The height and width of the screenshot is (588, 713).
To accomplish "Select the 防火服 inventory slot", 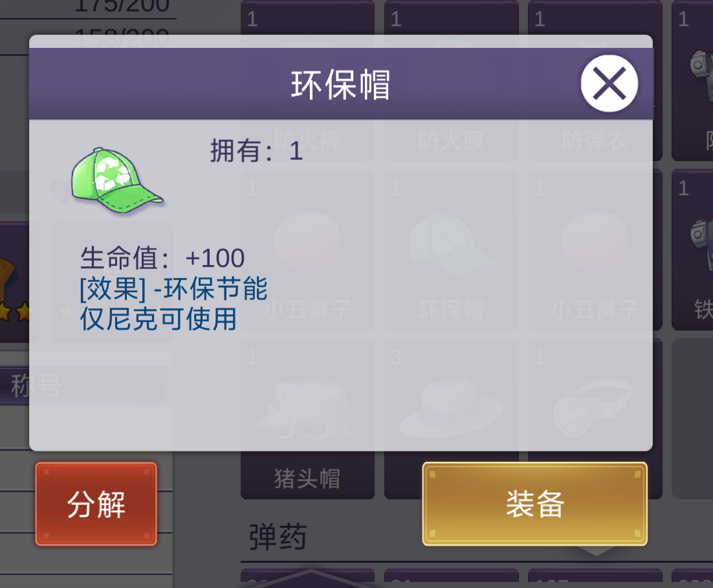I will click(x=451, y=80).
